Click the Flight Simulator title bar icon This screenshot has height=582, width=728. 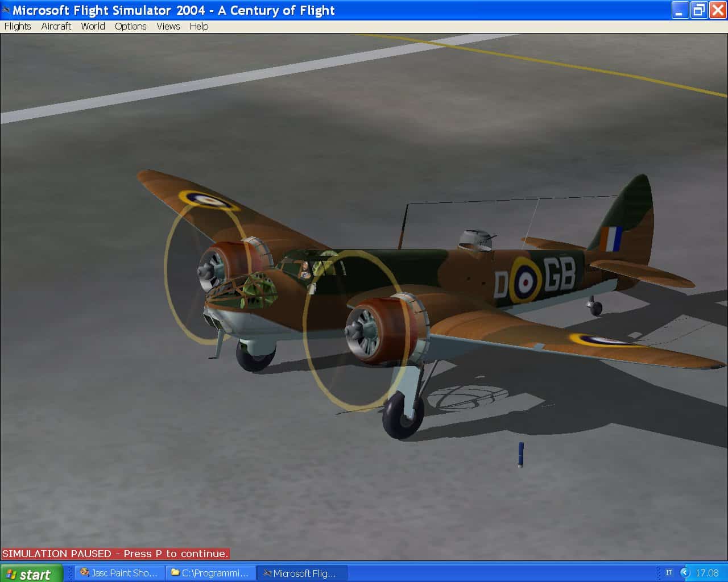tap(6, 10)
